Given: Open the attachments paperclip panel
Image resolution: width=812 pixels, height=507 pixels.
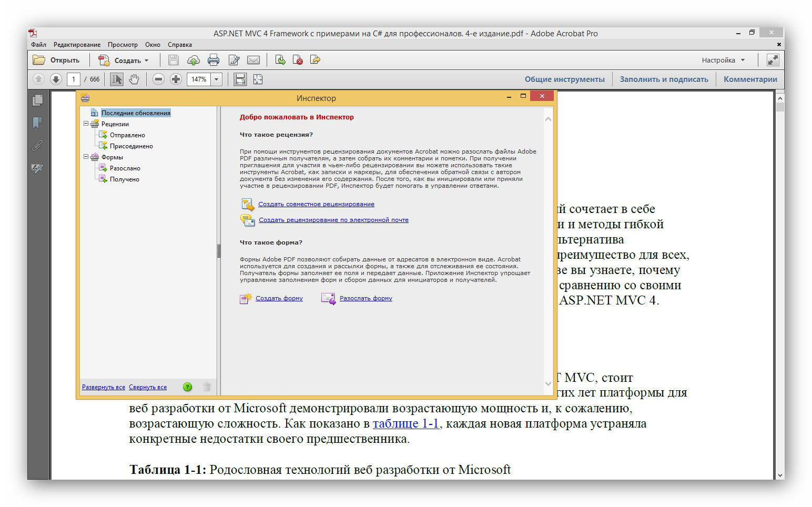Looking at the screenshot, I should (x=37, y=145).
